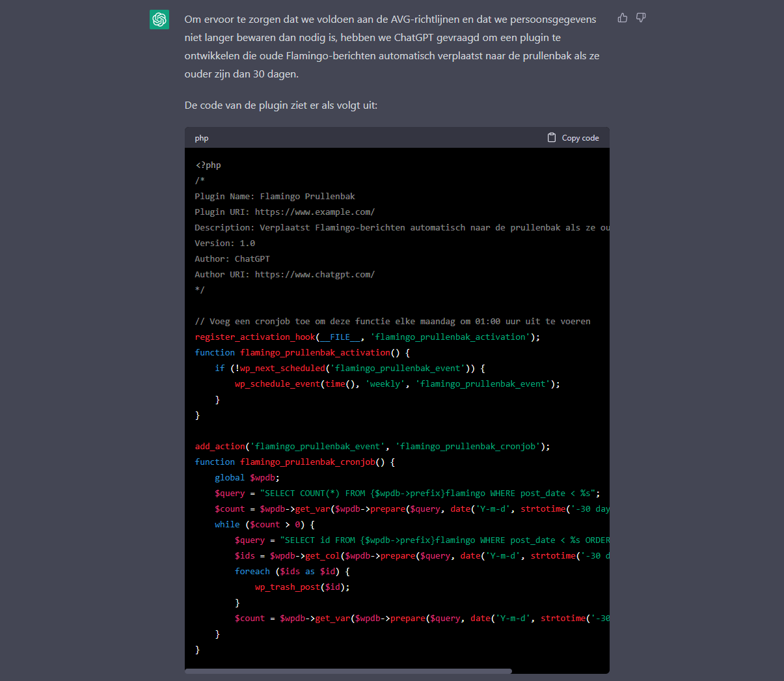Click the wp_schedule_event function call
The height and width of the screenshot is (681, 784).
tap(277, 383)
